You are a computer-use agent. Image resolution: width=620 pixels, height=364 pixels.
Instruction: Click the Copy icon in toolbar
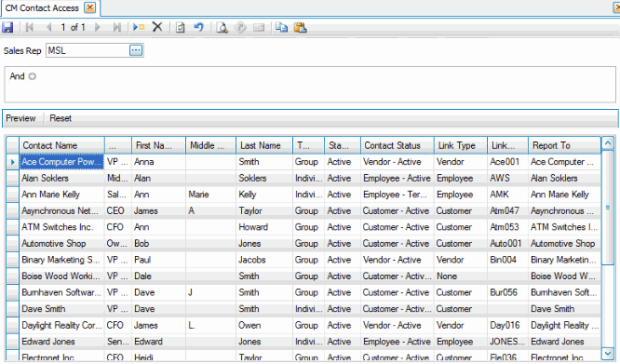(x=281, y=27)
